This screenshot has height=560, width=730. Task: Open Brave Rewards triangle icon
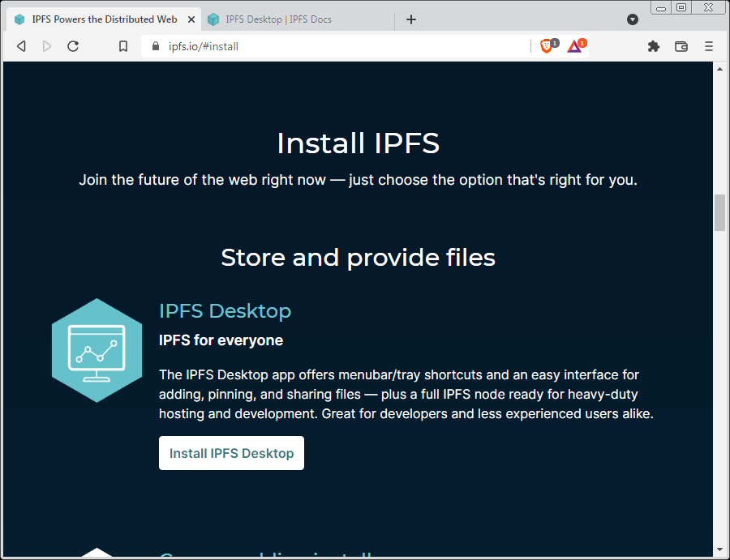575,46
